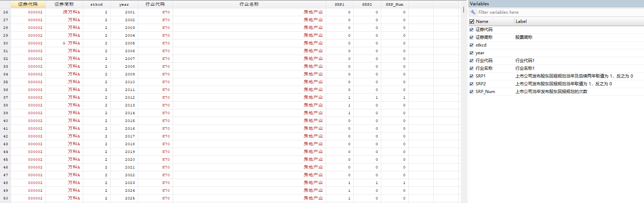644x203 pixels.
Task: Click the Label column heading
Action: 521,21
